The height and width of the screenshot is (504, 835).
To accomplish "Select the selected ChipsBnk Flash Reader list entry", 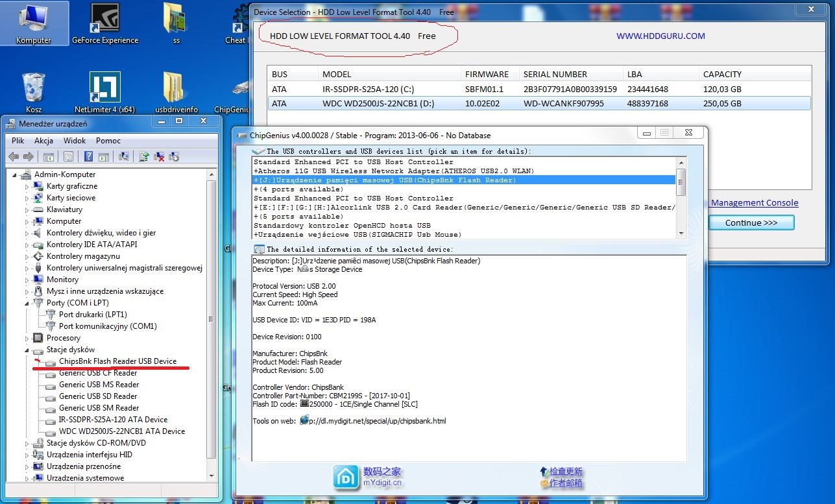I will tap(464, 180).
